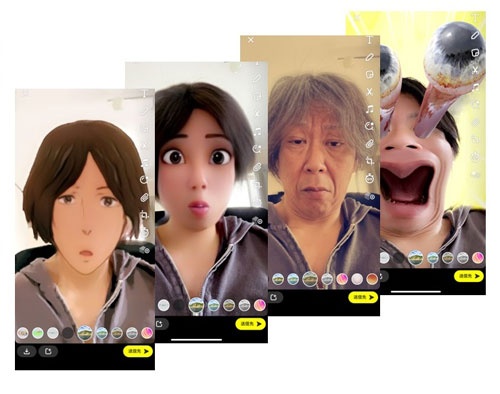Choose the large landscape lens thumbnail in the anime snap
500x394 pixels.
(85, 333)
